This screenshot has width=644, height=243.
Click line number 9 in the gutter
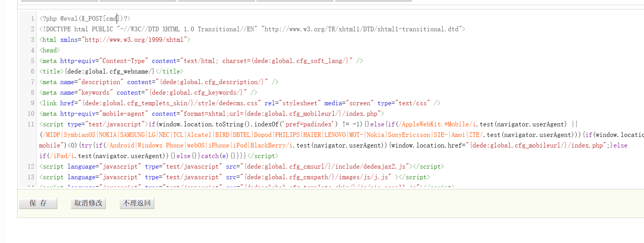pyautogui.click(x=32, y=103)
